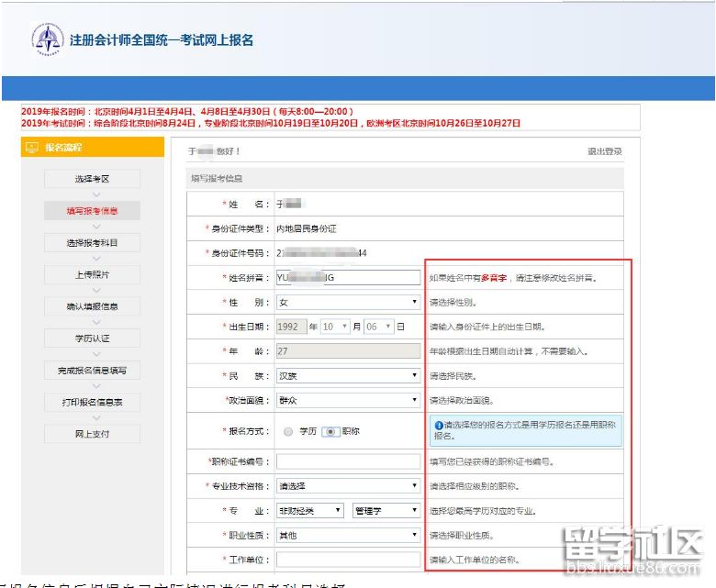The height and width of the screenshot is (588, 716).
Task: Click the 姓名拼音 input field
Action: (348, 277)
